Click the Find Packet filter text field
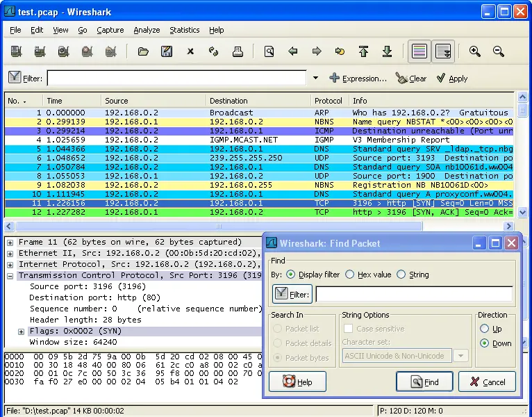Viewport: 532px width, 417px height. tap(414, 294)
